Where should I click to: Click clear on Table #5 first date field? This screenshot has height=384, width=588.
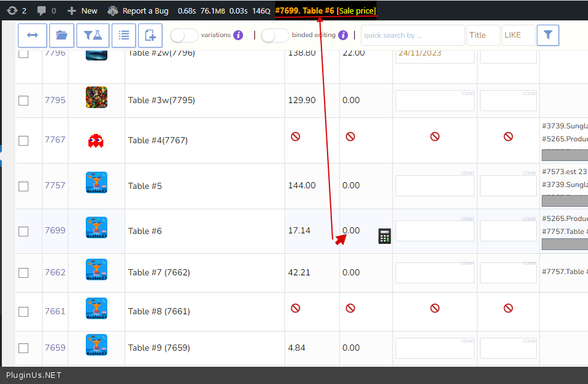click(468, 173)
